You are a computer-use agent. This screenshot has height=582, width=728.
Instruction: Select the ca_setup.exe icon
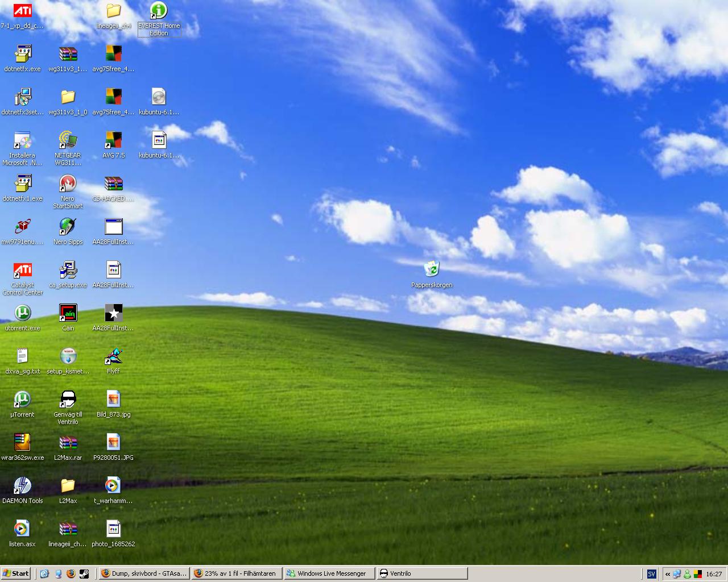(x=68, y=275)
